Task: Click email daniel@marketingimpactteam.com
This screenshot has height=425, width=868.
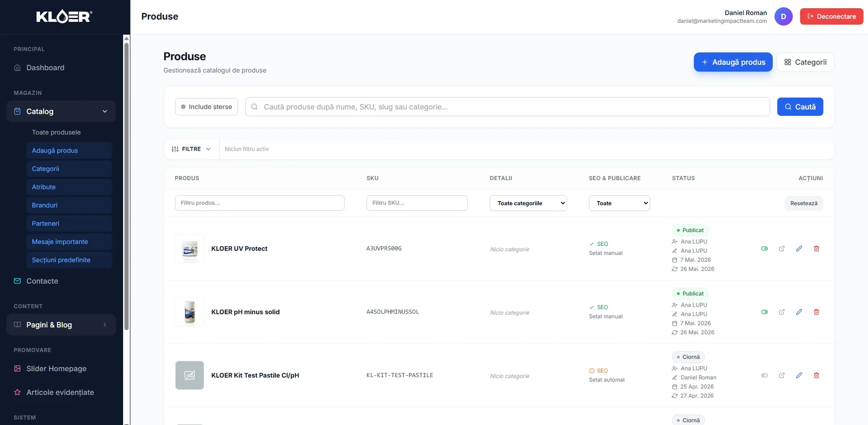Action: (x=722, y=21)
